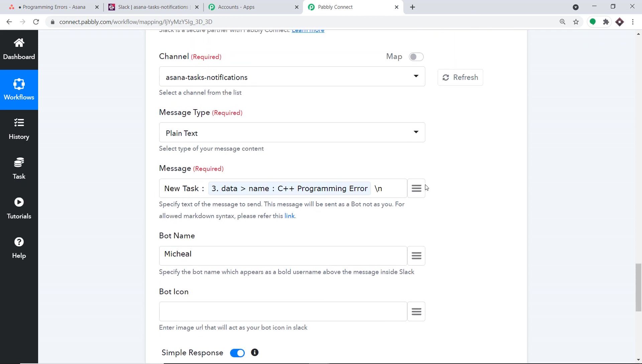Click into the Message text field
Screen dimensions: 642x364
tap(283, 188)
